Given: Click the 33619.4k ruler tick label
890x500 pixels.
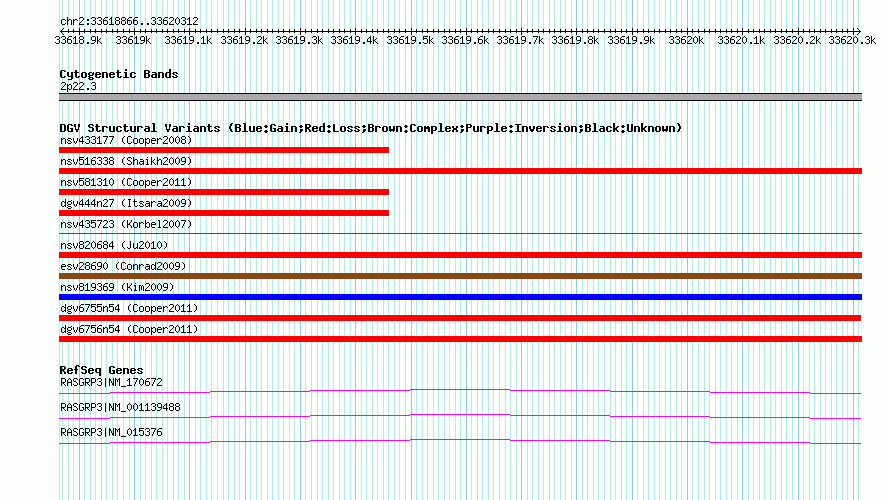Looking at the screenshot, I should [354, 40].
